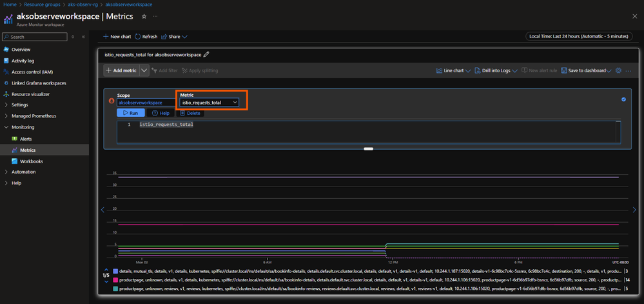Go to next legend page arrow
Screen dimensions: 644x304
106,281
